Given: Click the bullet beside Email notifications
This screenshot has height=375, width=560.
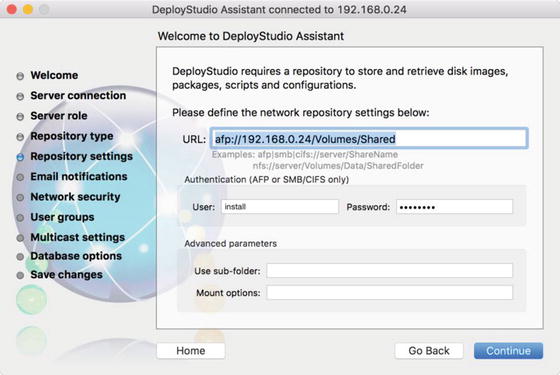Looking at the screenshot, I should (20, 177).
